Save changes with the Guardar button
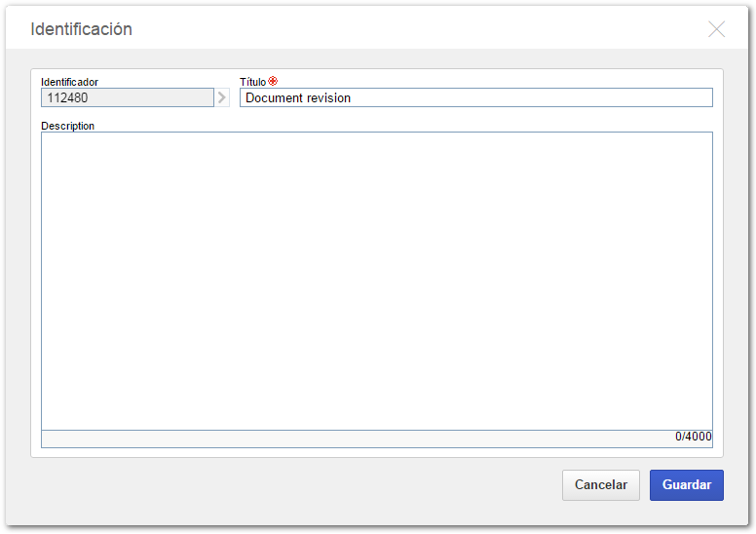The width and height of the screenshot is (756, 534). click(x=687, y=485)
